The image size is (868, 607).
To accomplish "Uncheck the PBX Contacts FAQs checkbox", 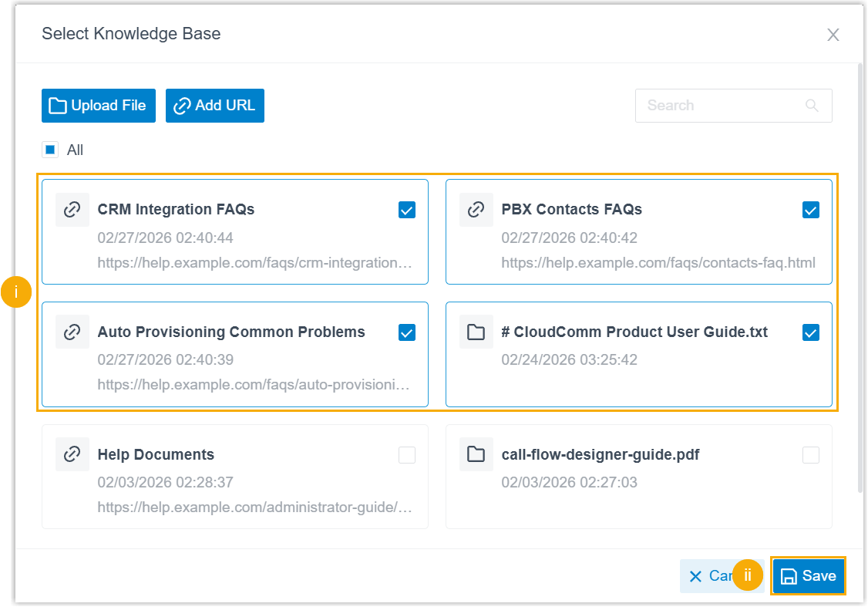I will coord(811,210).
